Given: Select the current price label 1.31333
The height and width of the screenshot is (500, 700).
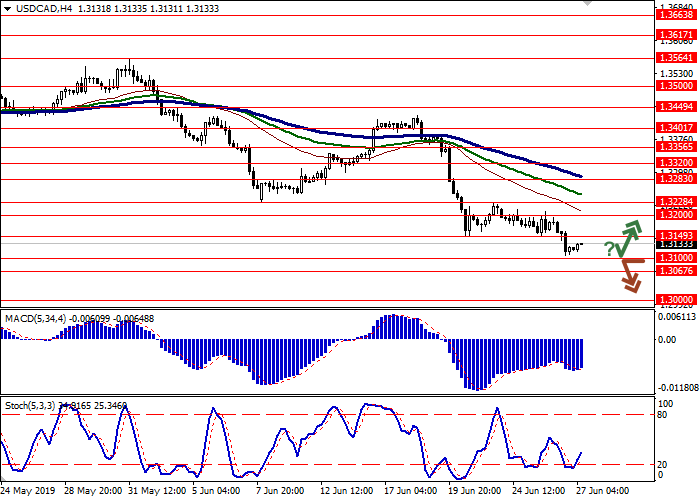Looking at the screenshot, I should click(676, 243).
